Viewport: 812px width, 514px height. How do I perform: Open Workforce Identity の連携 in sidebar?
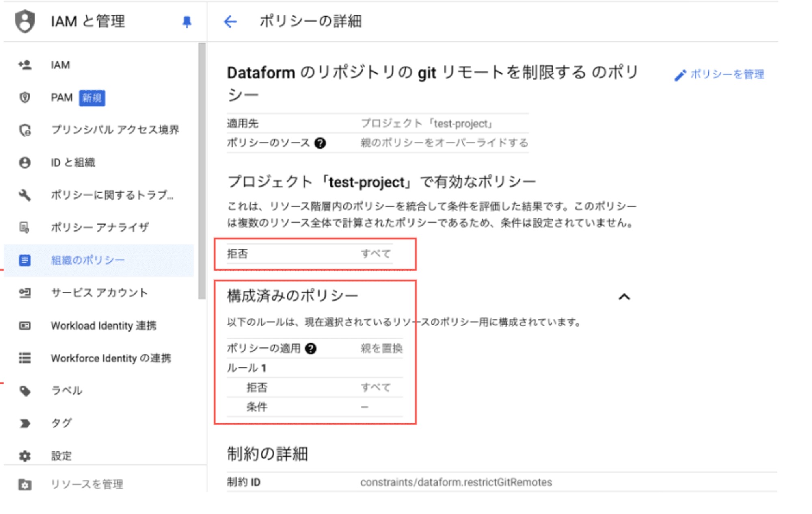98,358
